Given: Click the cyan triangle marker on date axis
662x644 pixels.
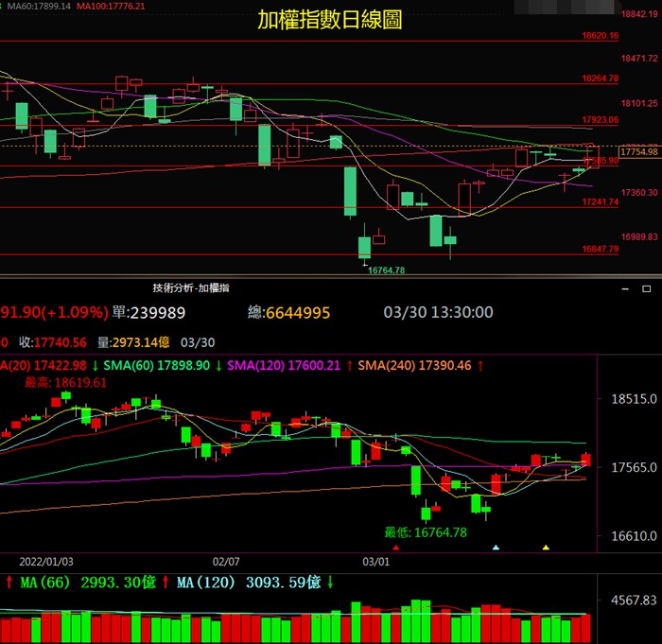Looking at the screenshot, I should 496,548.
